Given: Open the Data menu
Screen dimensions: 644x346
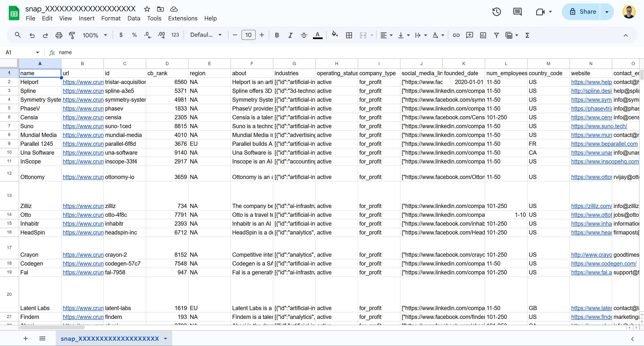Looking at the screenshot, I should 134,18.
